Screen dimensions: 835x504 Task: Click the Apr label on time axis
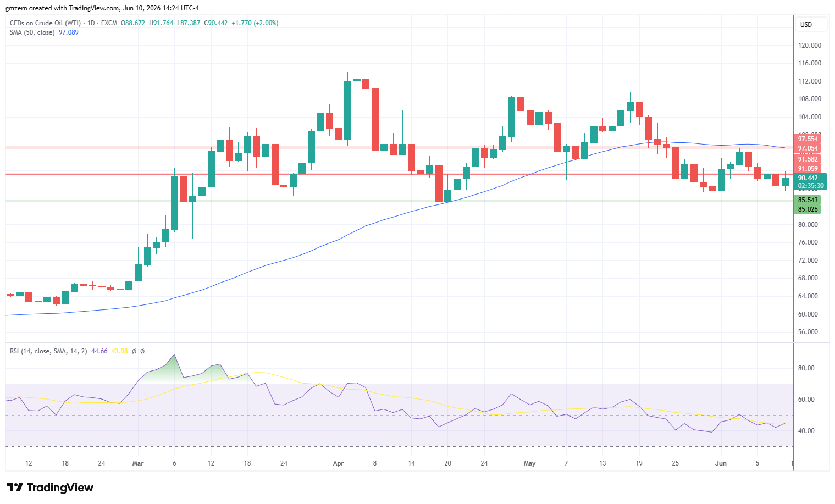(339, 463)
